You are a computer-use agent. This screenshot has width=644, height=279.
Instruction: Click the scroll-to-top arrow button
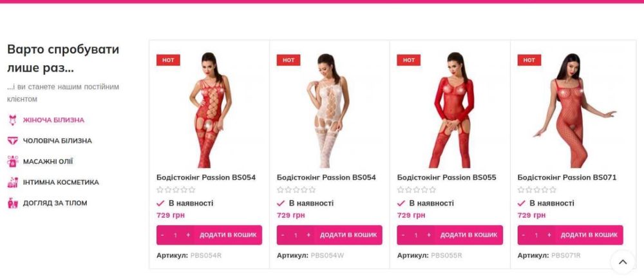[x=623, y=262]
